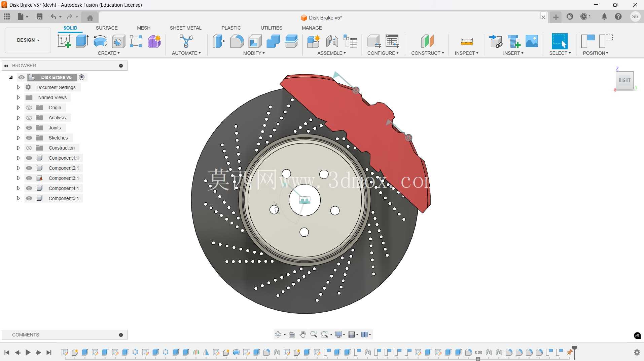The image size is (644, 361).
Task: Open the Change Parameters table tool
Action: tap(392, 41)
